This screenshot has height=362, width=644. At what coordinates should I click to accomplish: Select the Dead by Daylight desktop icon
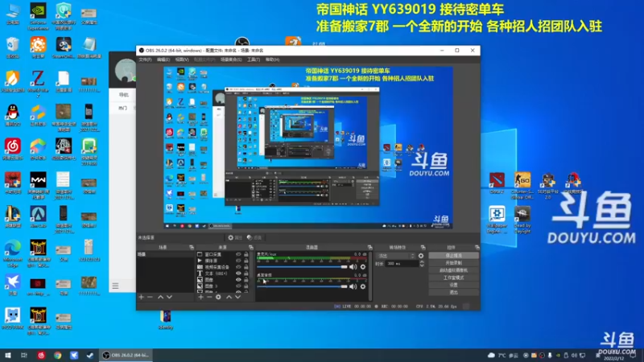tap(522, 220)
